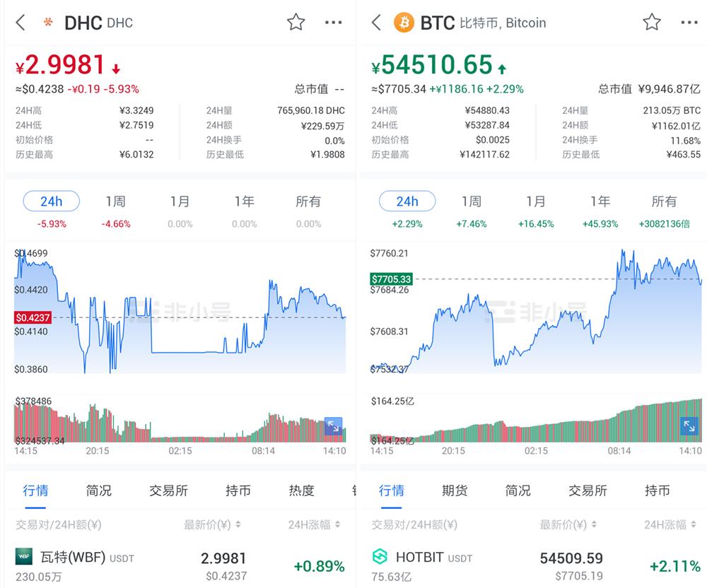Tap the orange Bitcoin logo

(404, 22)
